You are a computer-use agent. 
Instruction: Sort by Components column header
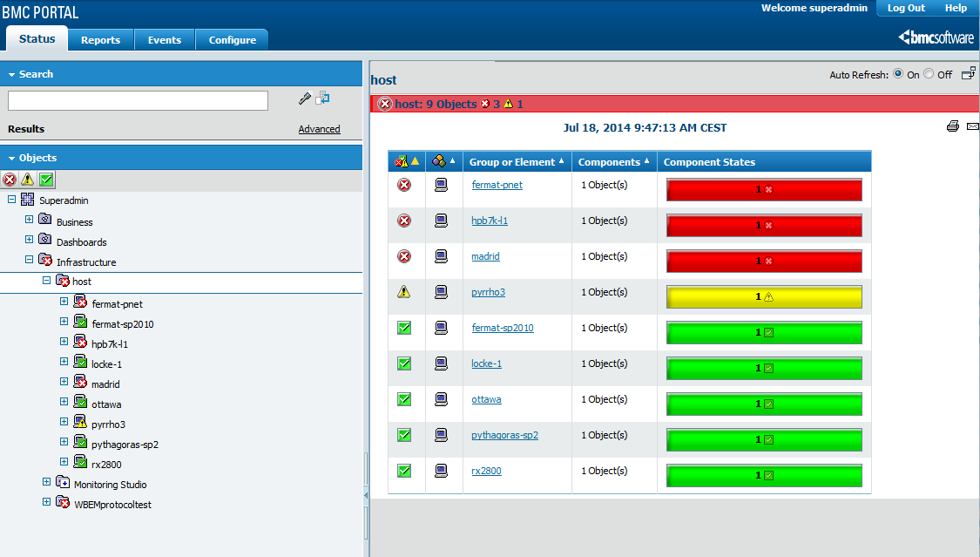[x=613, y=162]
